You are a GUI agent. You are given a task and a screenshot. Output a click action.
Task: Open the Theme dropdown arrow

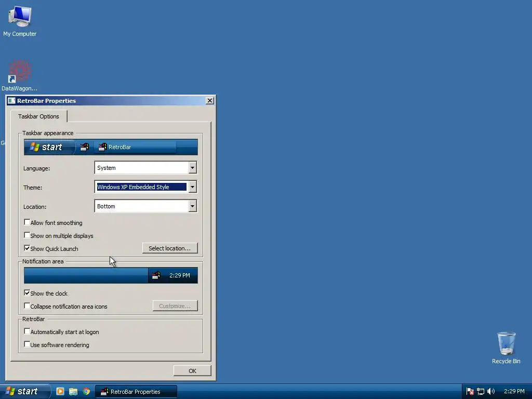pyautogui.click(x=192, y=187)
